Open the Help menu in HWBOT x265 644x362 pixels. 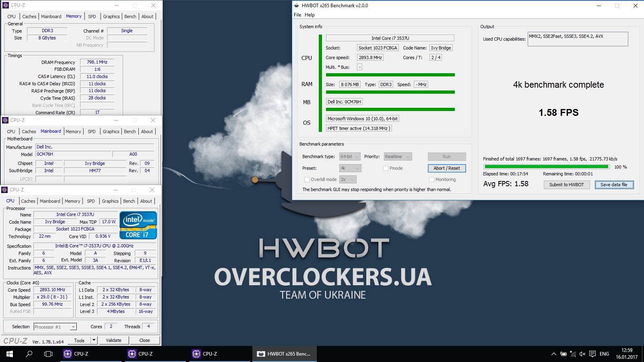tap(310, 15)
